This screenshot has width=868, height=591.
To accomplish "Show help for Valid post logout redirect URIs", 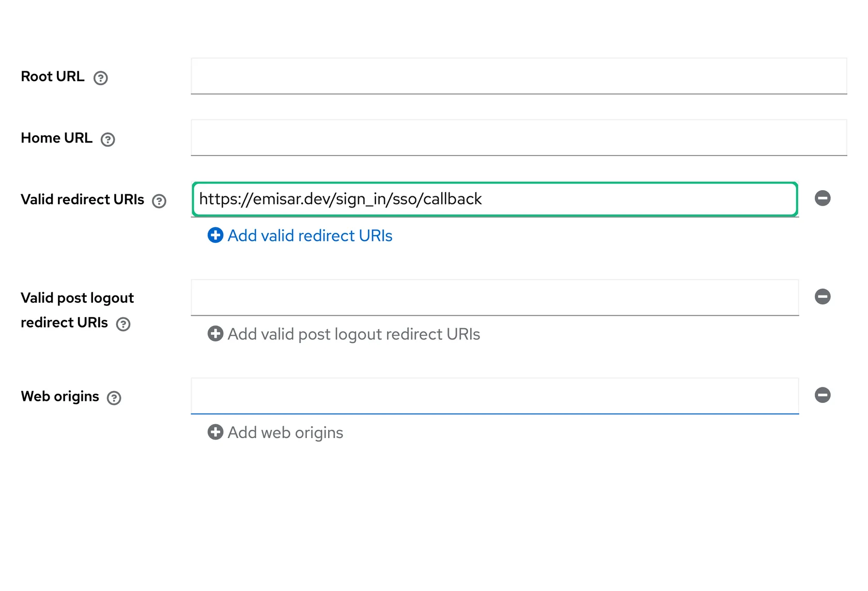I will point(123,324).
